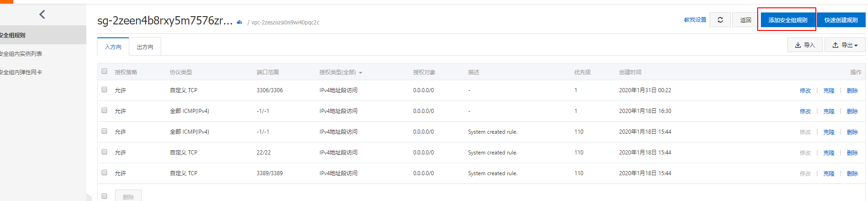Click 添加安全组规则 button
Screen dimensions: 868x201
pyautogui.click(x=788, y=20)
